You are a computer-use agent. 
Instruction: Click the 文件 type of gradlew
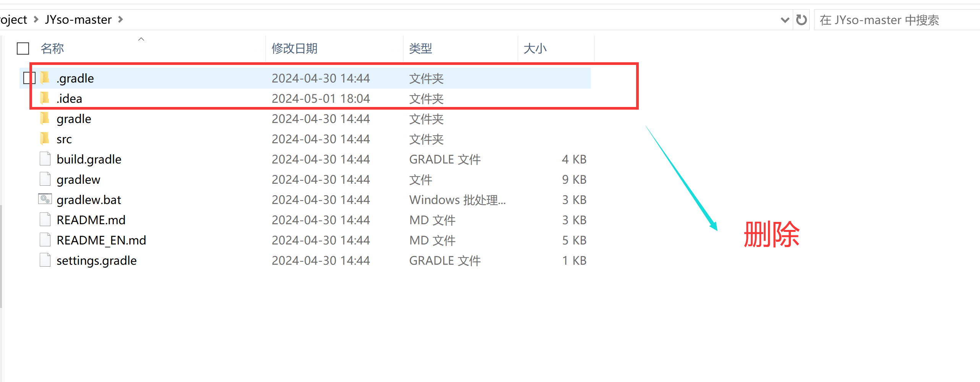(x=420, y=180)
